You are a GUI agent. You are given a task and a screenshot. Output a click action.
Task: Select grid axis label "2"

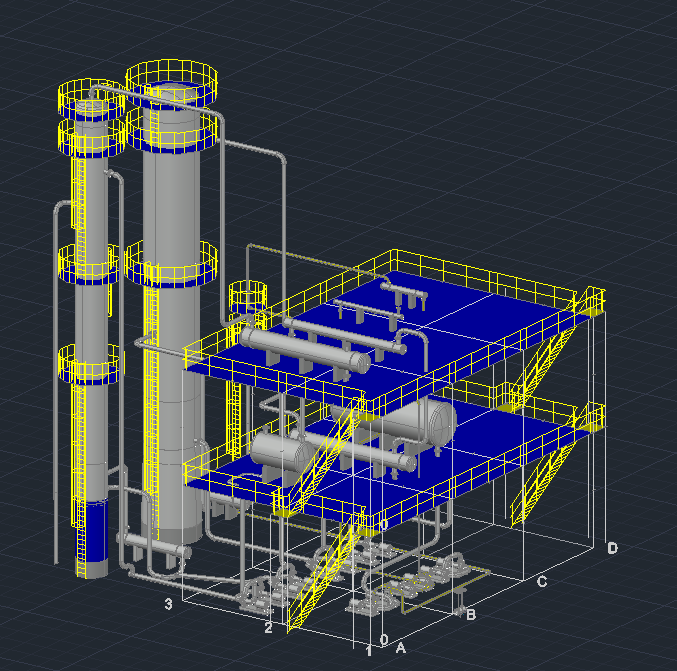click(x=268, y=627)
